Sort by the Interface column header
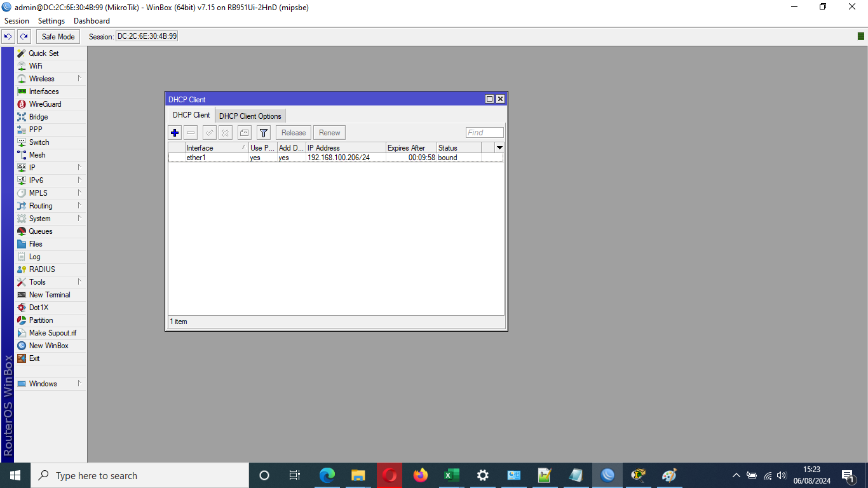This screenshot has height=488, width=868. point(217,148)
